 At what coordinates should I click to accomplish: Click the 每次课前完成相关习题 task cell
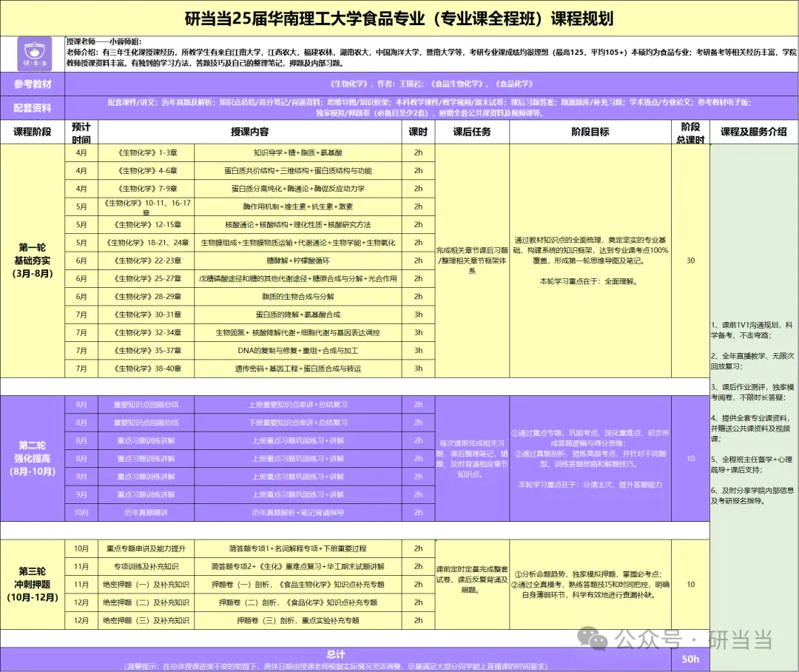coord(472,458)
